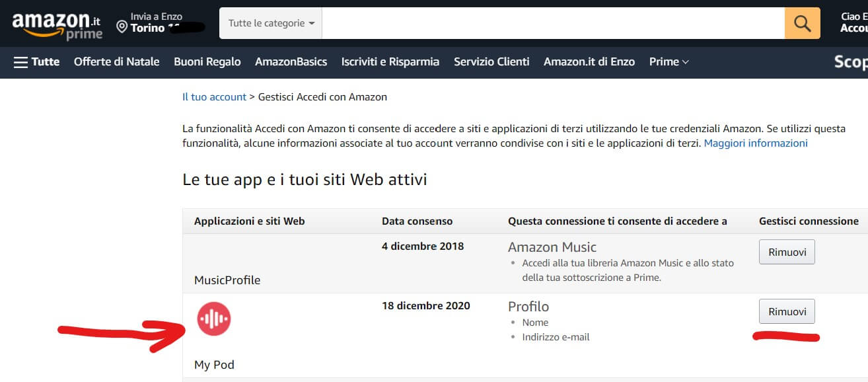
Task: Open Servizio Clienti
Action: 491,61
